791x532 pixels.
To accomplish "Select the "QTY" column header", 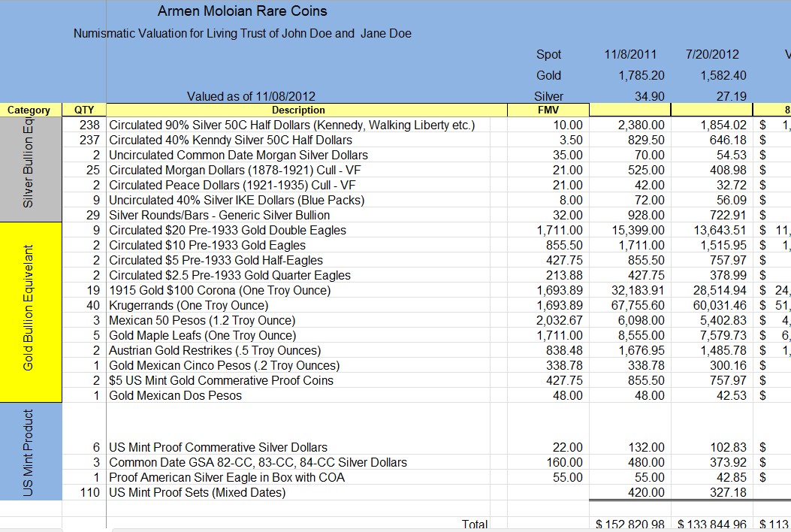I will tap(84, 110).
